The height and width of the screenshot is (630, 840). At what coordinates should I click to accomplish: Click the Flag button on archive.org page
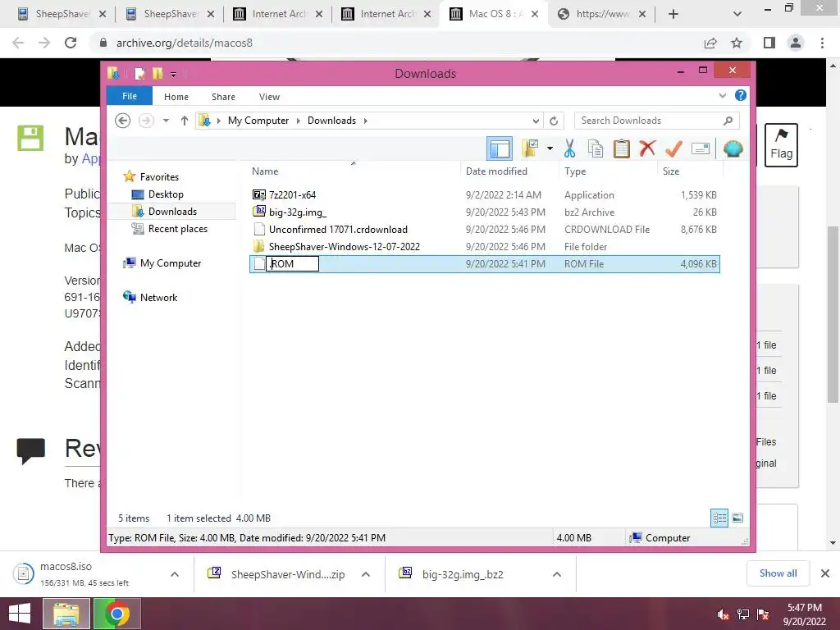pos(781,145)
